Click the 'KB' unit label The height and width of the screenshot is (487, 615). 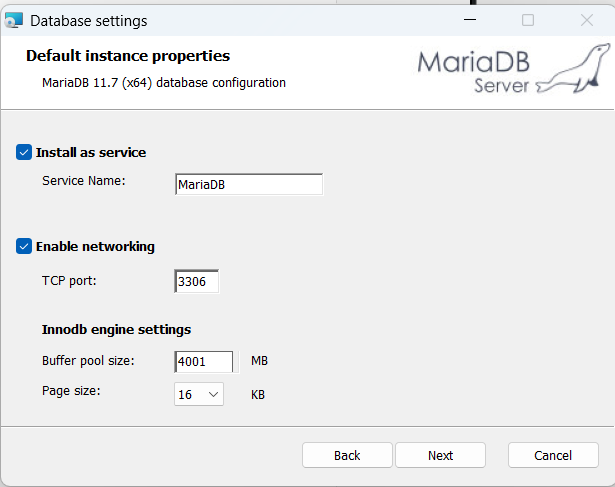(258, 394)
